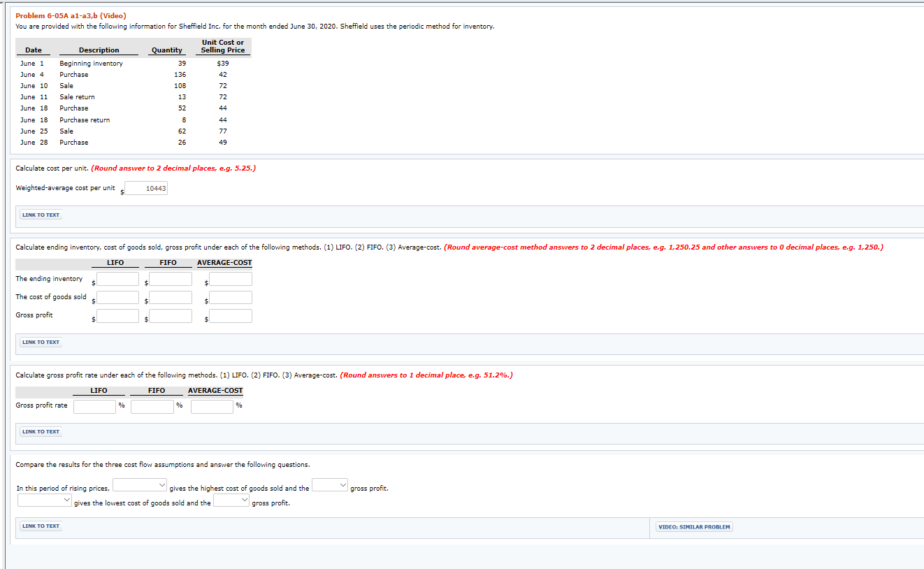Open the dropdown before "gives the lowest cost of goods sold"
Image resolution: width=924 pixels, height=569 pixels.
pyautogui.click(x=44, y=500)
